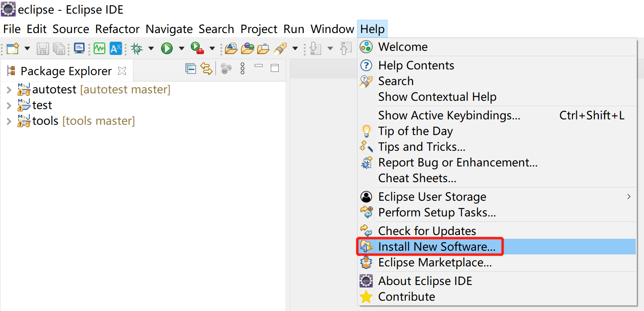Viewport: 644px width, 311px height.
Task: Maximize the Package Explorer view
Action: coord(275,68)
